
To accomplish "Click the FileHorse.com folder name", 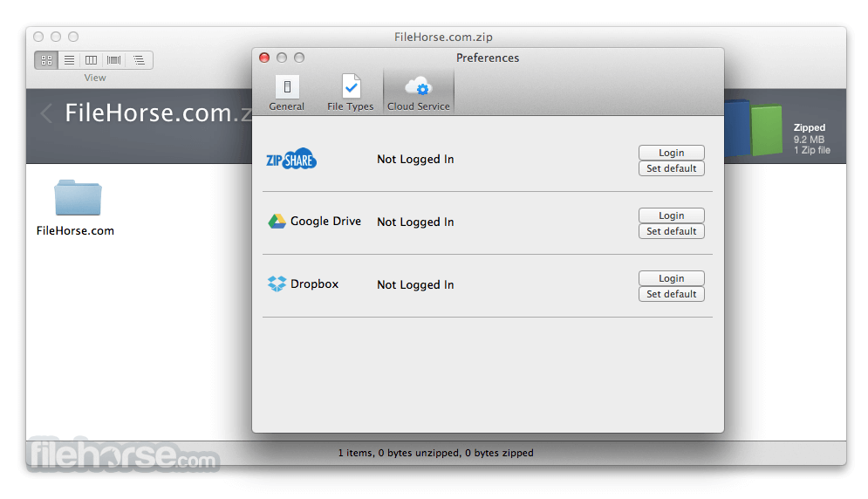I will coord(75,231).
